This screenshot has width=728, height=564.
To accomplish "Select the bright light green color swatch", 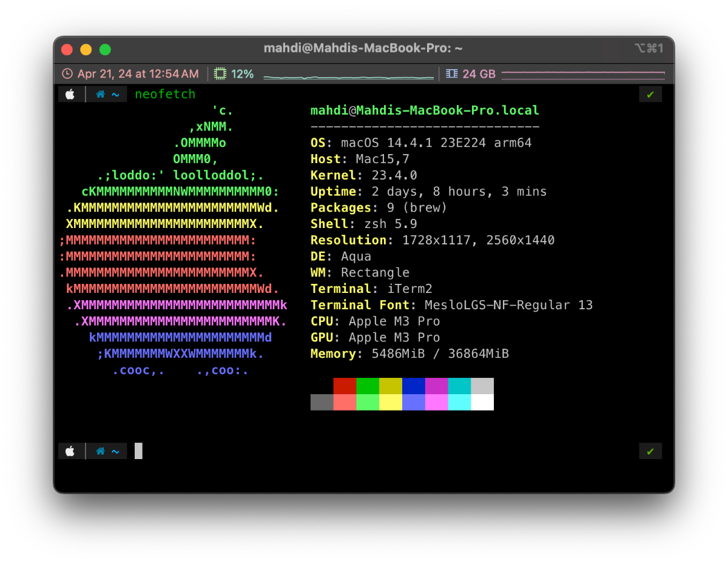I will pyautogui.click(x=368, y=402).
